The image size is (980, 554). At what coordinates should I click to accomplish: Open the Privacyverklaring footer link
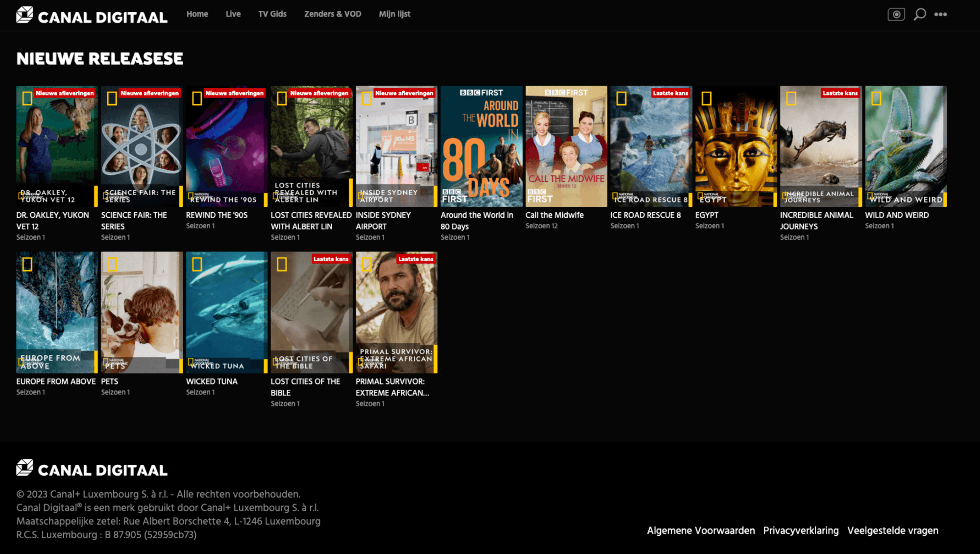coord(801,530)
